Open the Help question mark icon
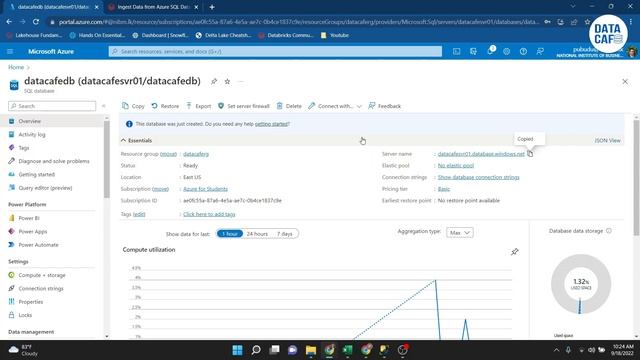 click(523, 51)
